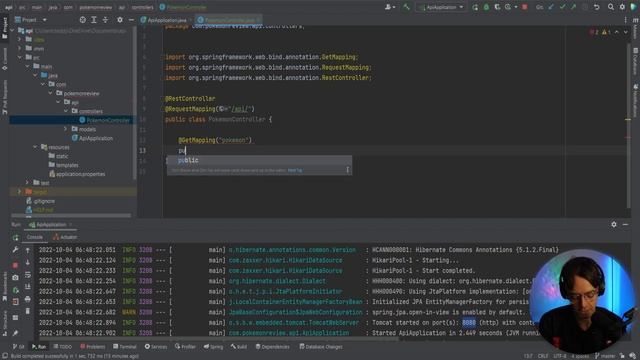Select the PokemonController.java editor tab
640x360 pixels.
click(x=229, y=20)
